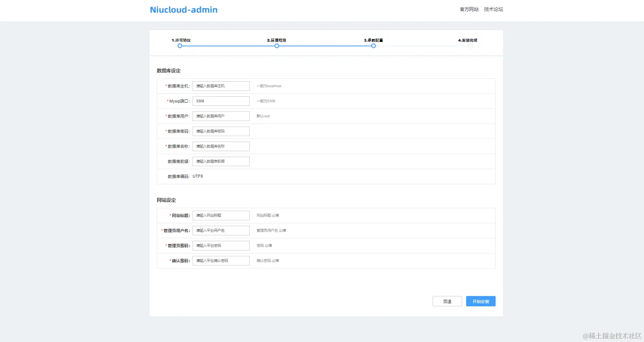The width and height of the screenshot is (644, 342).
Task: Focus the 数据库用户 input field
Action: [221, 116]
